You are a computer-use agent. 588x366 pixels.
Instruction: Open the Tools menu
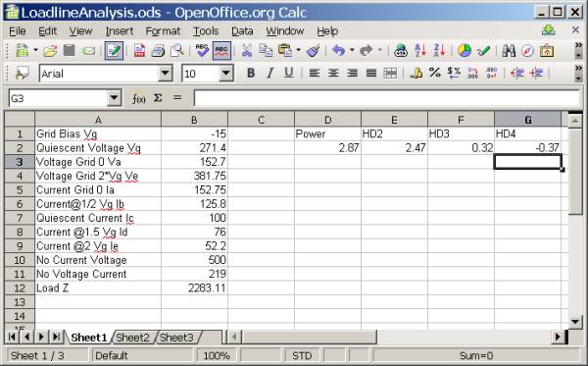(206, 31)
